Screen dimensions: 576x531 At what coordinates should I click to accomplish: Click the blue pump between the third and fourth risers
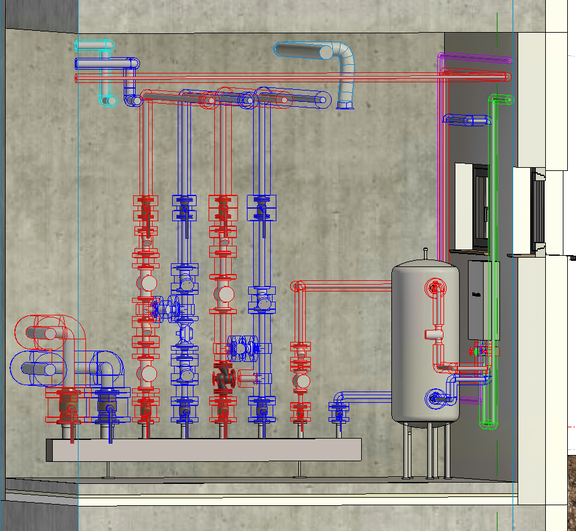click(242, 348)
